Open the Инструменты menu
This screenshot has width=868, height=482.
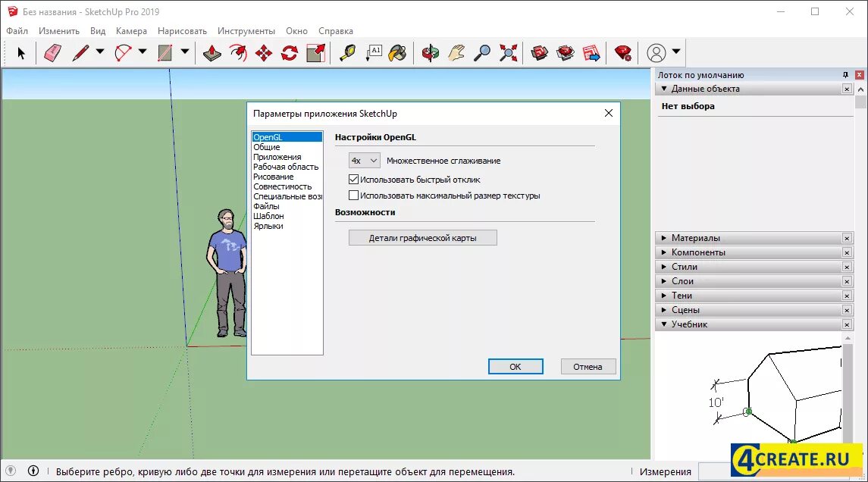pos(246,31)
